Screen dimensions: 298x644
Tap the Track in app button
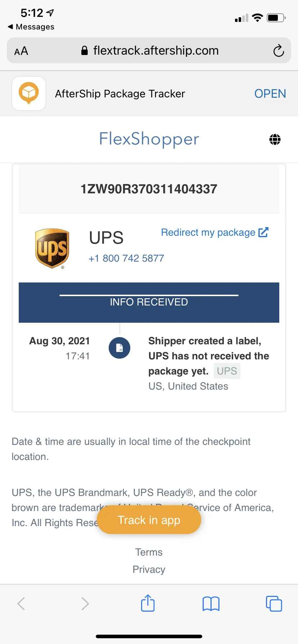pyautogui.click(x=149, y=520)
